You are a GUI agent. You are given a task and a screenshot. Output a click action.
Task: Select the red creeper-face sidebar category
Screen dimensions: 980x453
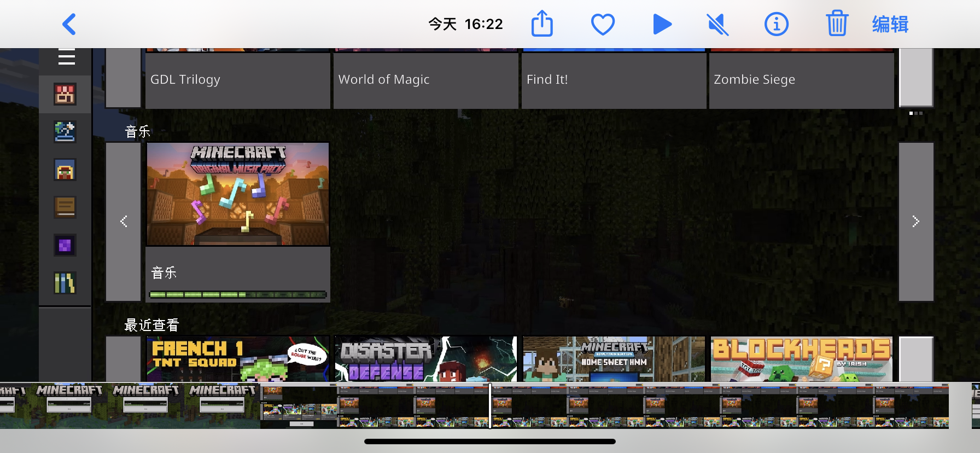(x=65, y=94)
